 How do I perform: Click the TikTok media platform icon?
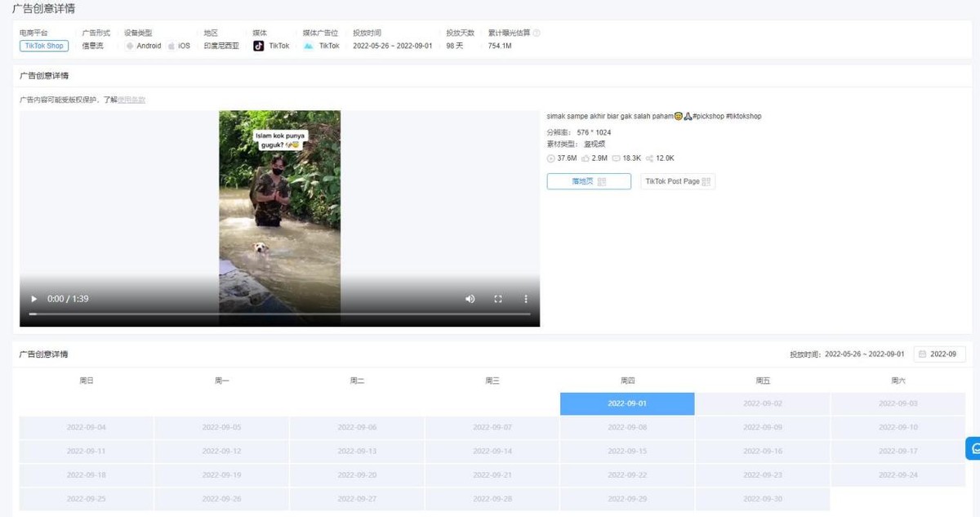[x=258, y=46]
